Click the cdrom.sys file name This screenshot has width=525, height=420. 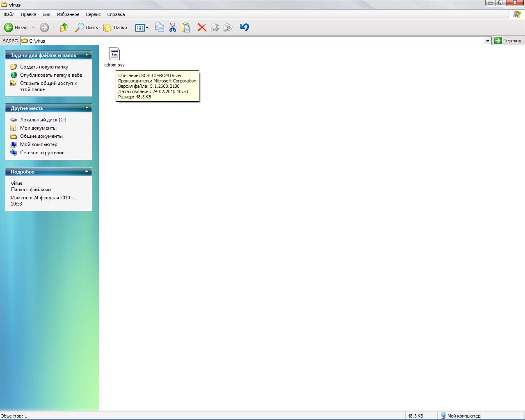(x=114, y=65)
